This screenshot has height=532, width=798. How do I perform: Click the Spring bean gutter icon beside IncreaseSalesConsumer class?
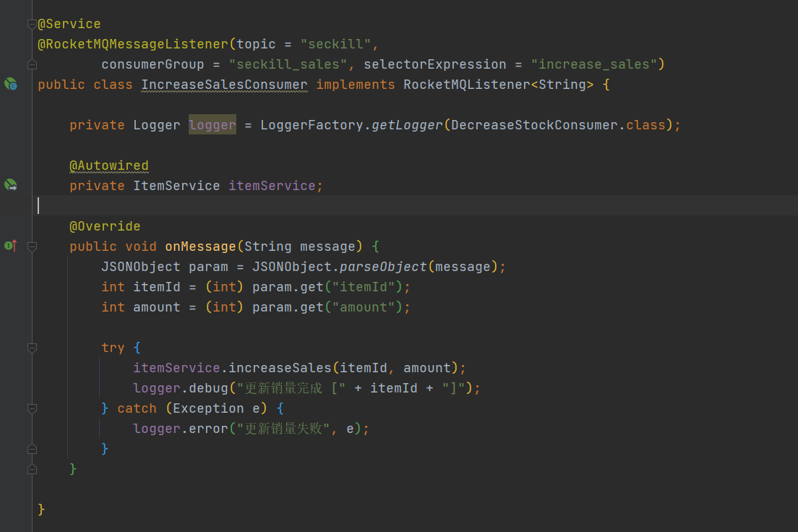coord(11,84)
